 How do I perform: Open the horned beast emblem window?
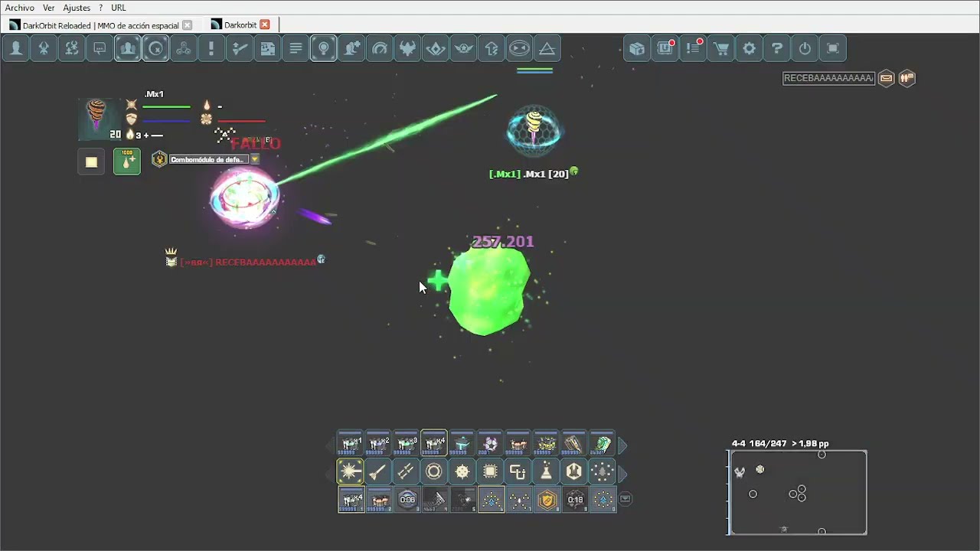pyautogui.click(x=407, y=48)
